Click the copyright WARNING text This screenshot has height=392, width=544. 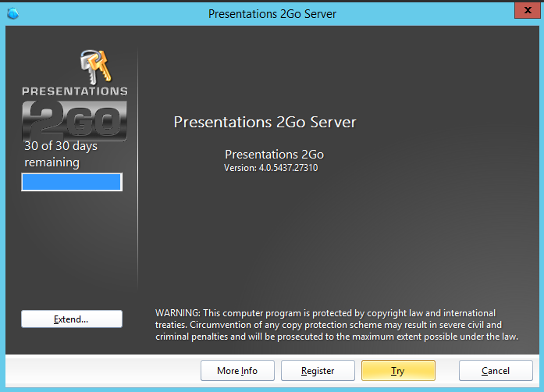click(x=336, y=325)
